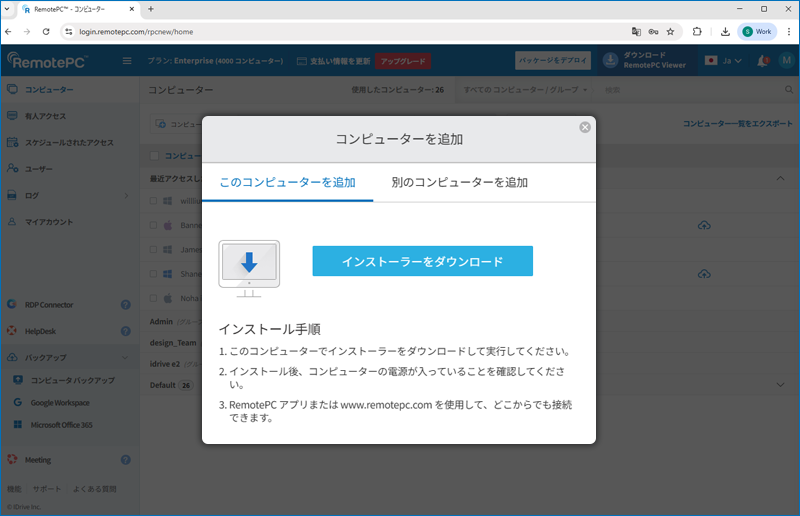Open Google Workspace backup item
This screenshot has width=800, height=516.
(x=59, y=403)
